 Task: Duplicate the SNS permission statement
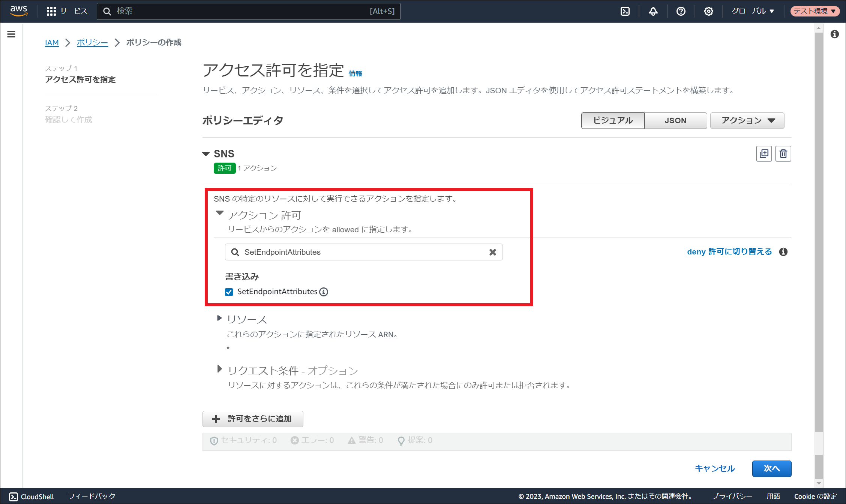click(x=764, y=154)
